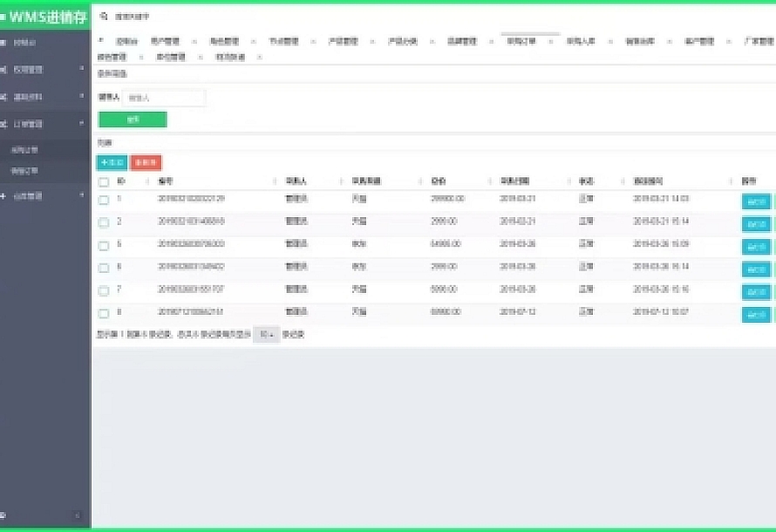
Task: Select the checkbox for row ID 8
Action: (104, 313)
